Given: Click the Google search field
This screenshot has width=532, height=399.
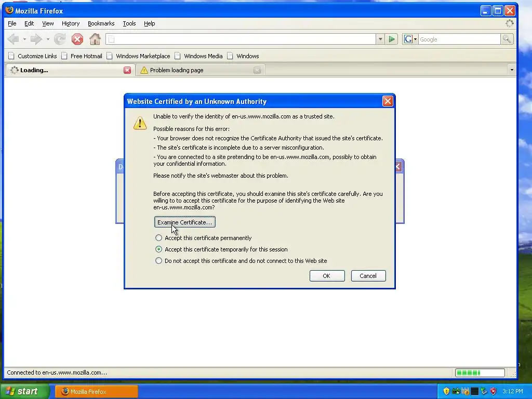Looking at the screenshot, I should [459, 39].
